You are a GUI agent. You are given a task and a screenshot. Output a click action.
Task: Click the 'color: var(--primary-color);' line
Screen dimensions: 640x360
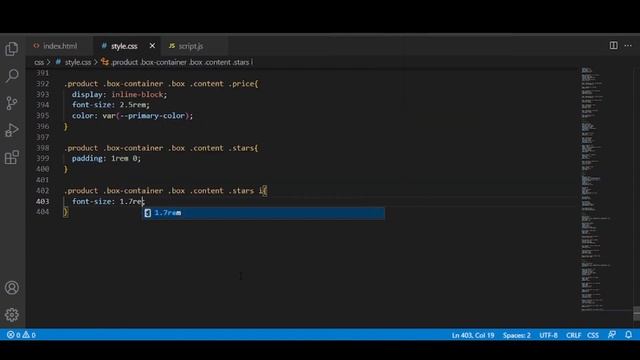point(132,116)
